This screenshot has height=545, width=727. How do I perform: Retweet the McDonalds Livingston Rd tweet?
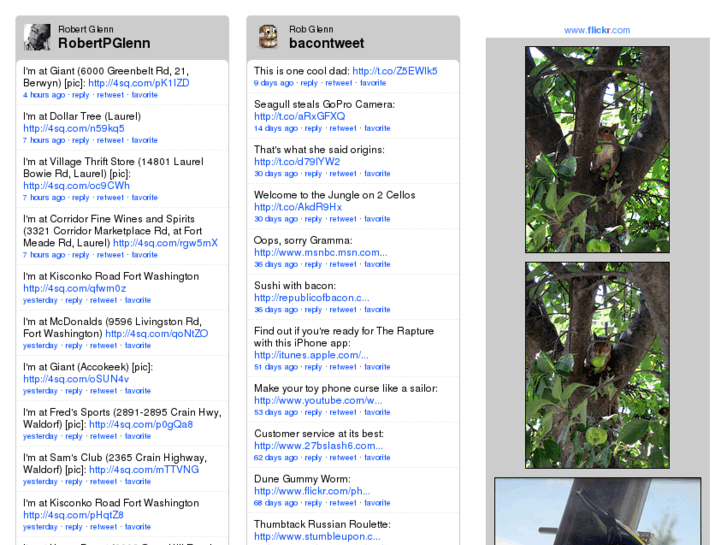click(x=103, y=346)
